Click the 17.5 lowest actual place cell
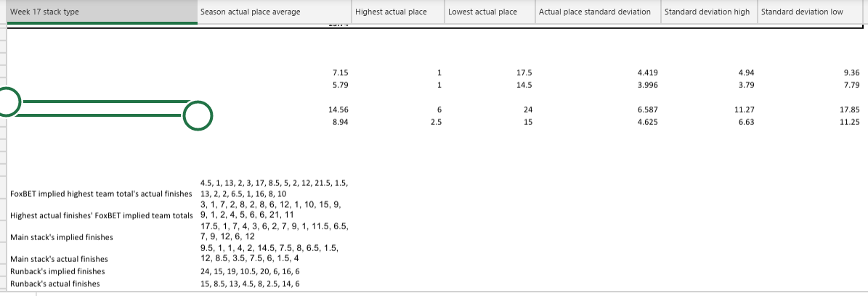868x296 pixels. pyautogui.click(x=490, y=73)
